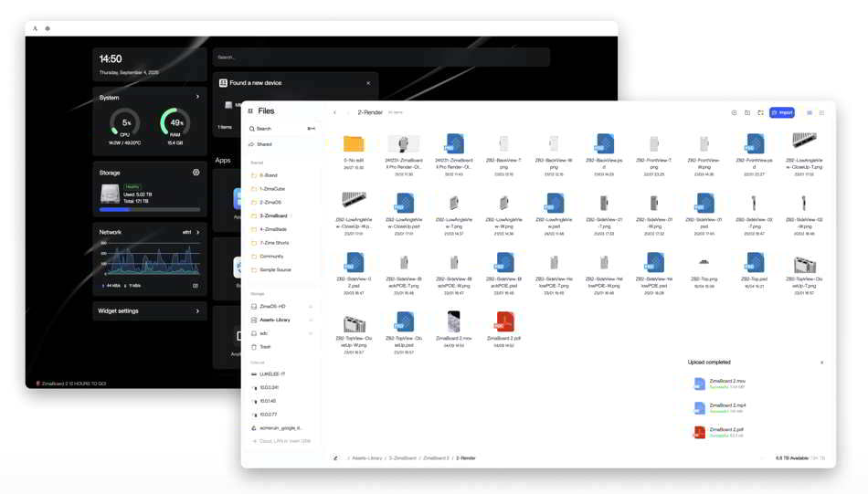Click Assets-Library in breadcrumb path

point(365,457)
